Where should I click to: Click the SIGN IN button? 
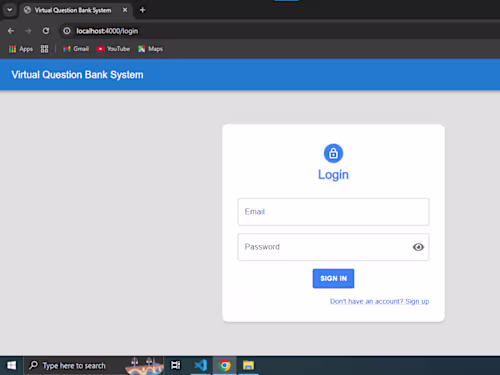(333, 278)
